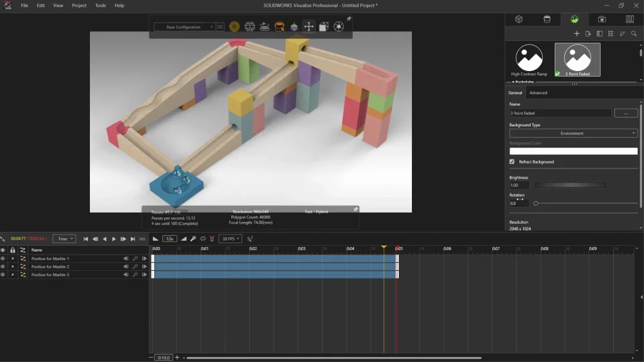The image size is (644, 362).
Task: Click the search magnifier in environments panel
Action: click(x=634, y=34)
